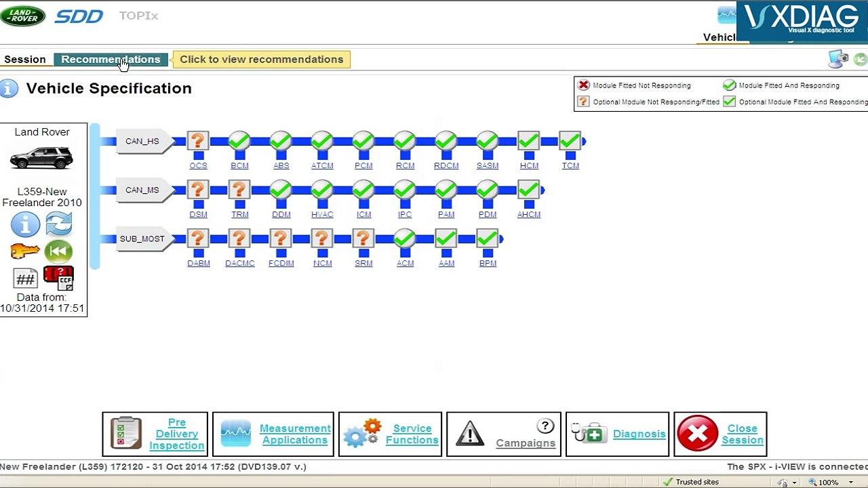Open the hash symbol document icon
Viewport: 868px width, 488px height.
pos(25,279)
